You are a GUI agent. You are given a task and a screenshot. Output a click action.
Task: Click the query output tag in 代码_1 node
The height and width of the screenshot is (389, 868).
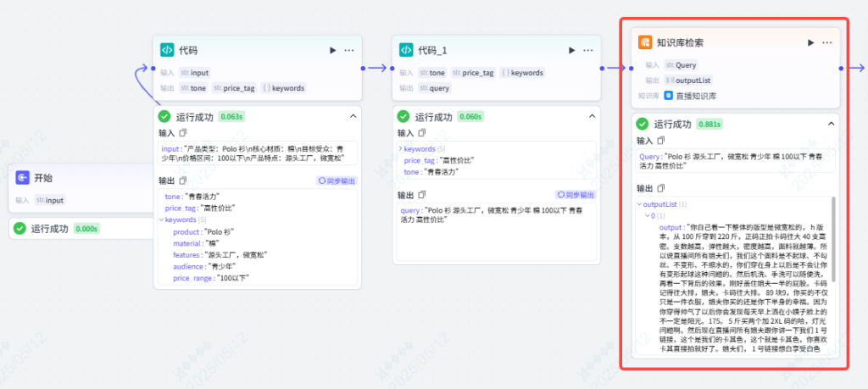(435, 88)
